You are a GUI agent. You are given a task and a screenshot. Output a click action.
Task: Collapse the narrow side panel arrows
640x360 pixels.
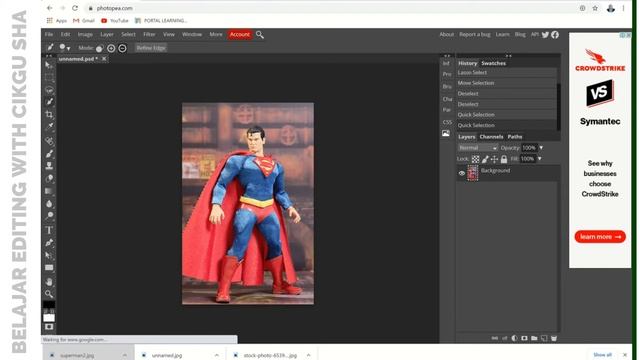click(447, 56)
